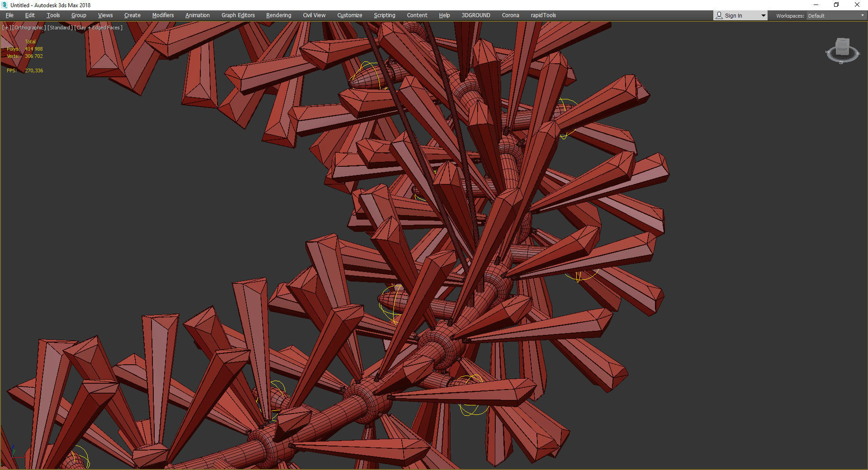
Task: Open the 3DGROUND menu
Action: pyautogui.click(x=476, y=15)
